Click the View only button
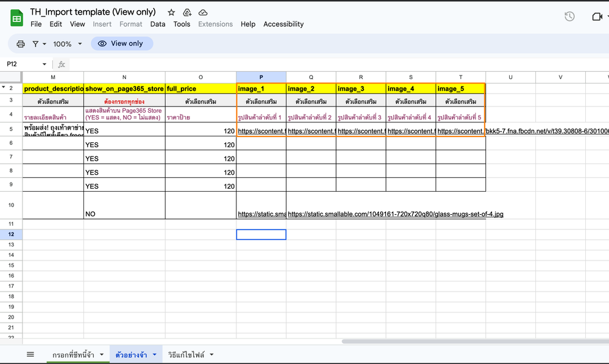This screenshot has height=364, width=609. pos(122,43)
